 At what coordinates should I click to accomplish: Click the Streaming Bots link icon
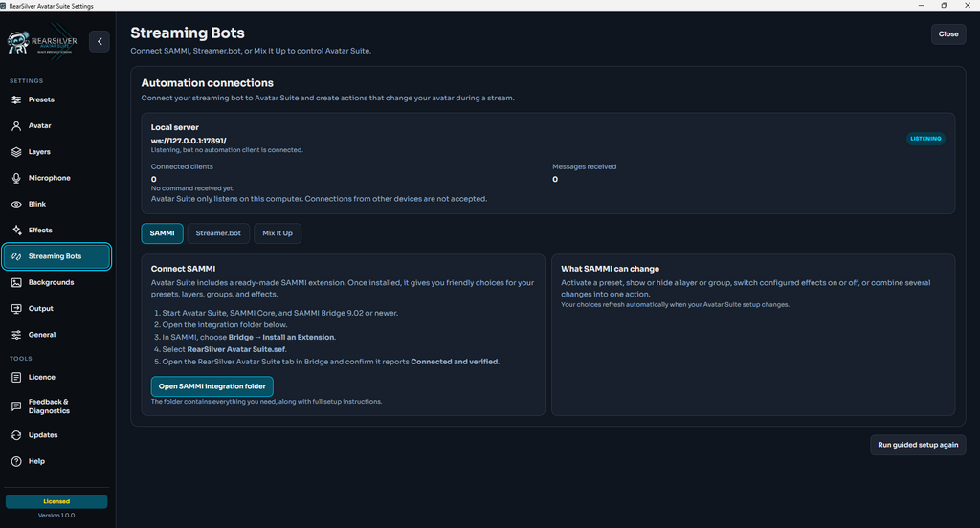click(x=16, y=256)
